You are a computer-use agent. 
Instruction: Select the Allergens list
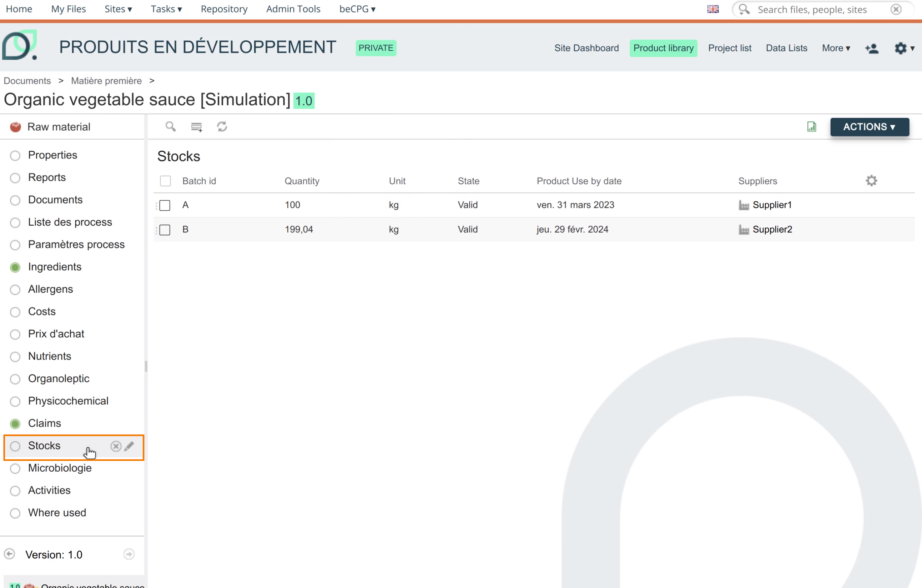[50, 289]
